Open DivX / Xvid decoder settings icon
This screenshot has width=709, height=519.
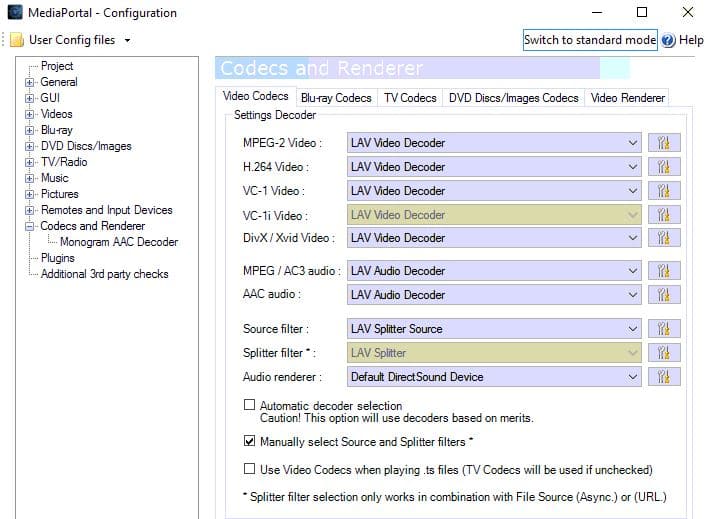(663, 238)
